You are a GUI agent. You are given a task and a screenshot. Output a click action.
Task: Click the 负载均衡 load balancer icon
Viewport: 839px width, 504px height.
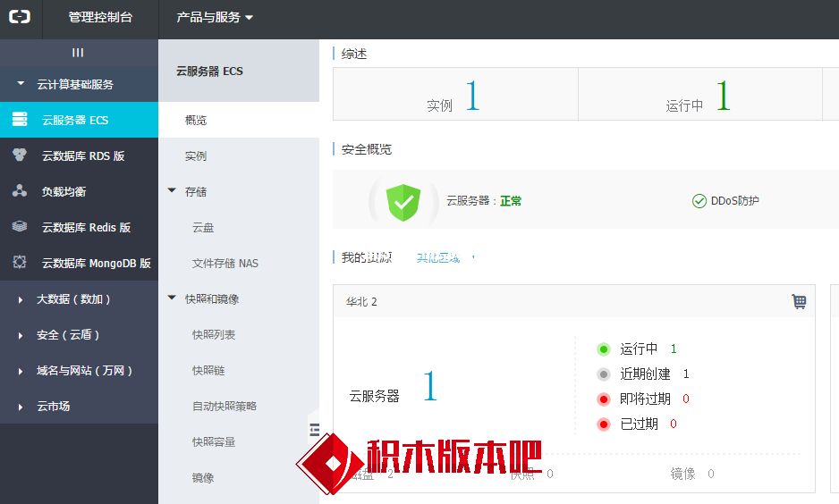20,190
